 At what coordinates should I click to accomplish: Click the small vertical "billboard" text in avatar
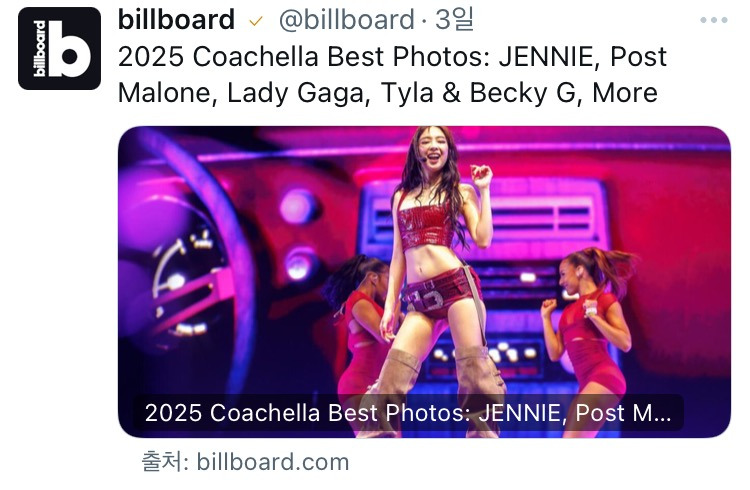[x=39, y=49]
